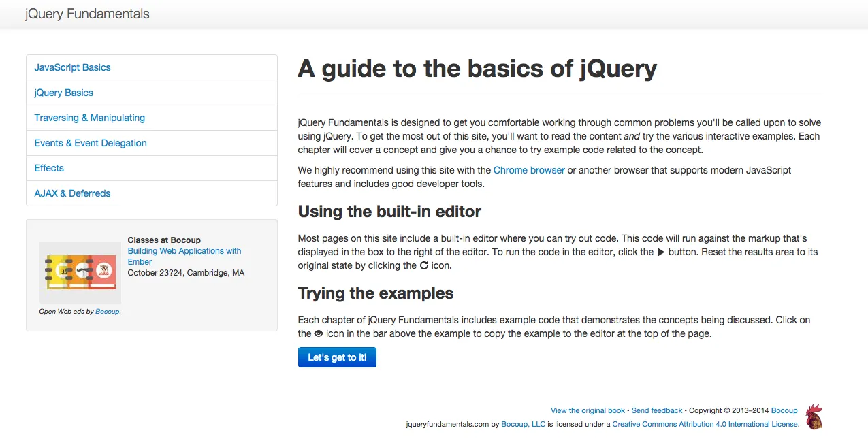Open Building Web Applications with Ember link
The height and width of the screenshot is (441, 868).
(x=184, y=257)
